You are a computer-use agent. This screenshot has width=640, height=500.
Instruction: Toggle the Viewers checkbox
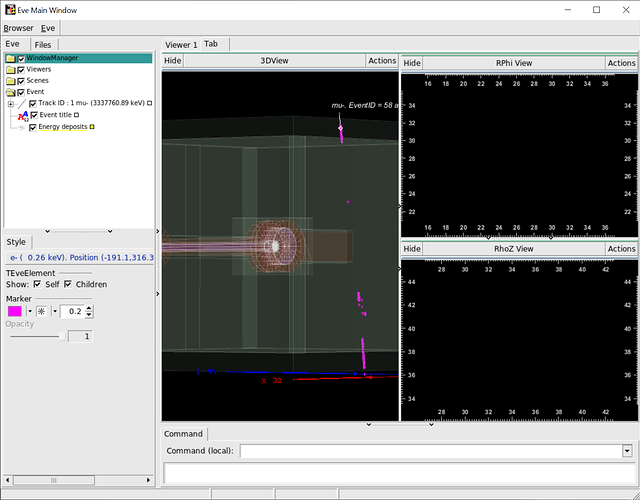(x=21, y=70)
